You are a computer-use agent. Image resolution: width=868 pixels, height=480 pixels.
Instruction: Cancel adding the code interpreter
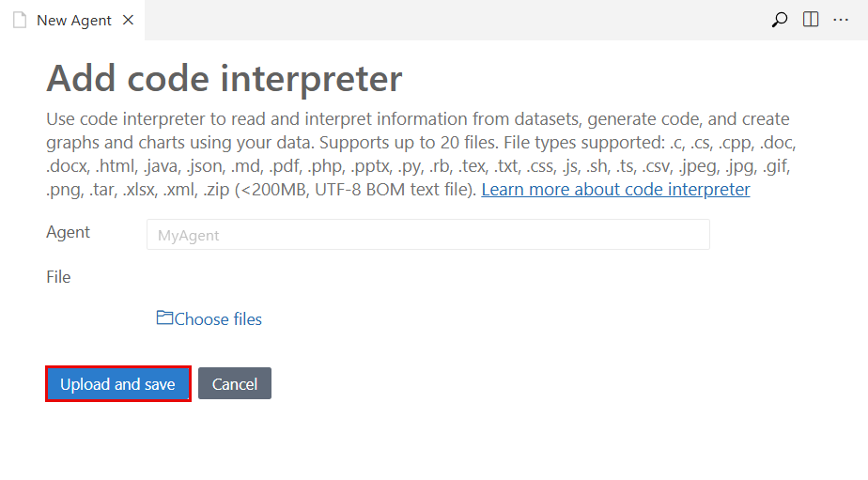click(x=235, y=383)
